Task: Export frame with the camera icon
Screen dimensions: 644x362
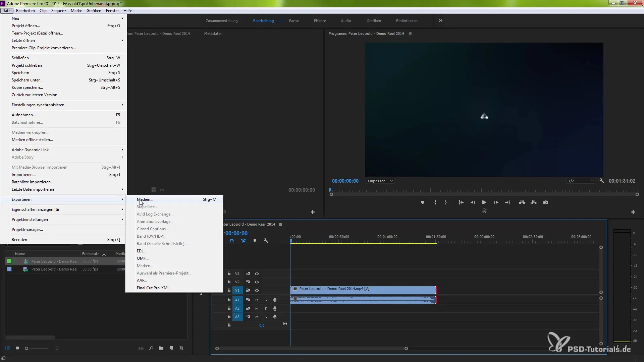Action: point(546,202)
